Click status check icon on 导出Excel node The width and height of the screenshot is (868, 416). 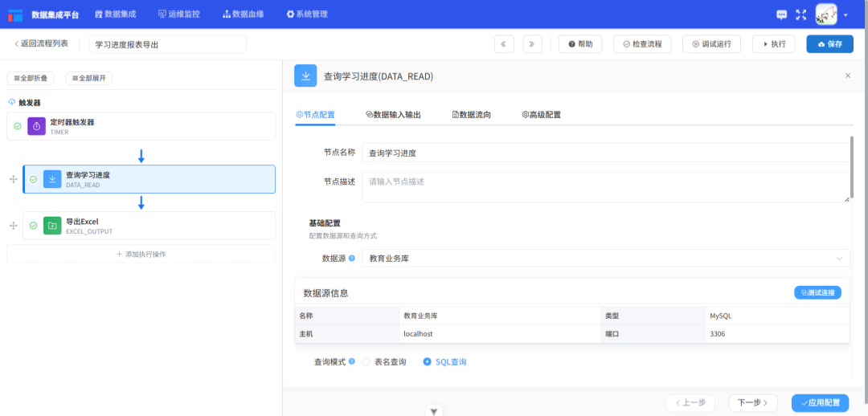click(33, 226)
